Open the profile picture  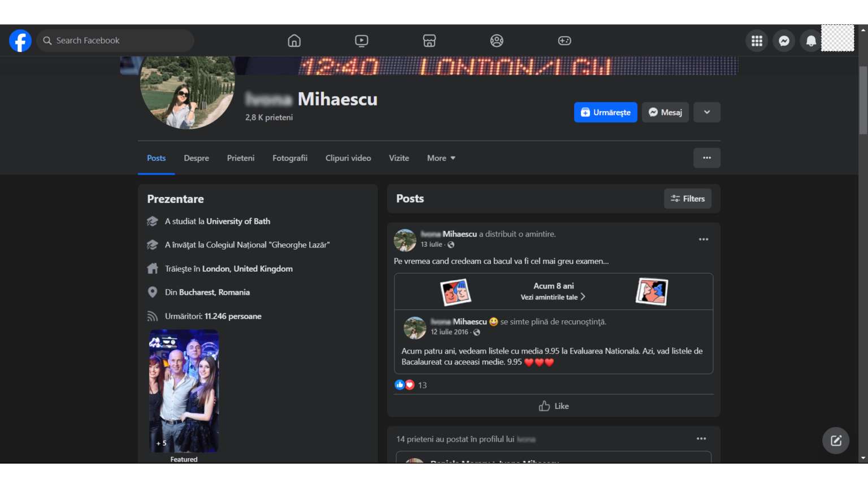[187, 92]
